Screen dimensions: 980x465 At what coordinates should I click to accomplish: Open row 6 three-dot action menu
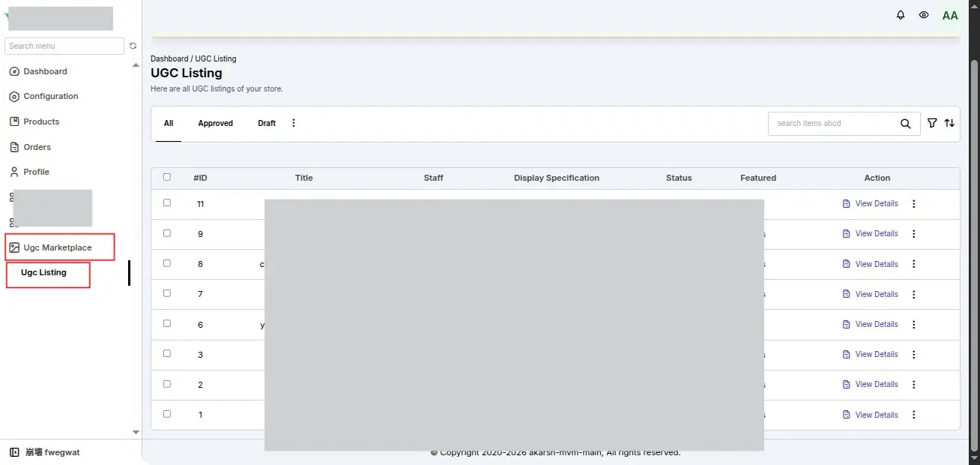913,325
